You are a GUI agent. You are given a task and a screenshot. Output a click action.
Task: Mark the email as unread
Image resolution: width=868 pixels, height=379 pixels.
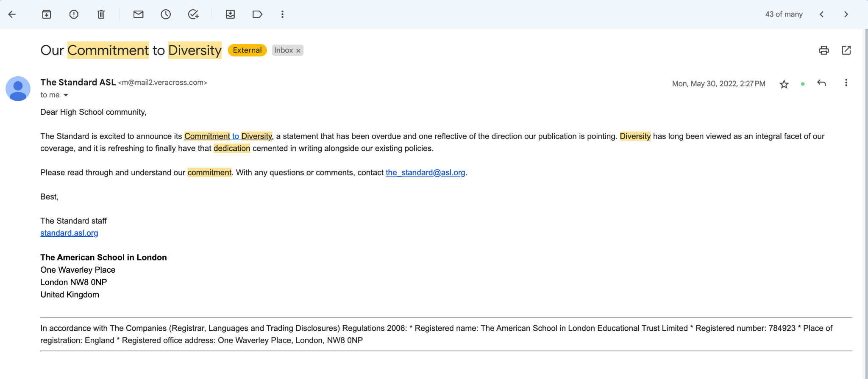(138, 14)
